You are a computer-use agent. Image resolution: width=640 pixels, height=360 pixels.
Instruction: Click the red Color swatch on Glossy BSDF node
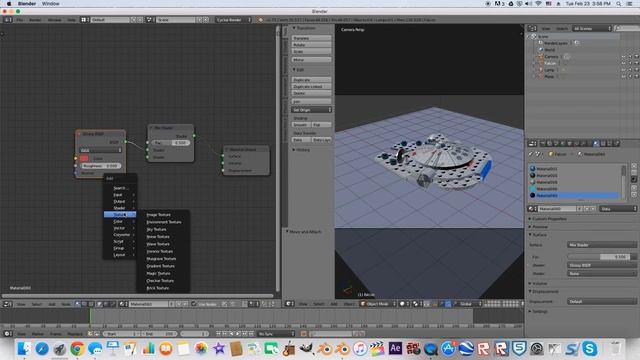pyautogui.click(x=84, y=158)
